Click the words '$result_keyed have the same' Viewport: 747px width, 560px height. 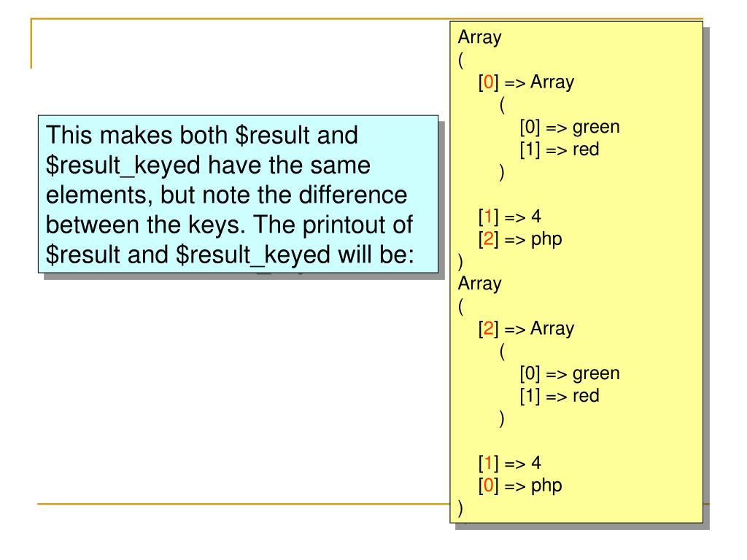[x=208, y=166]
